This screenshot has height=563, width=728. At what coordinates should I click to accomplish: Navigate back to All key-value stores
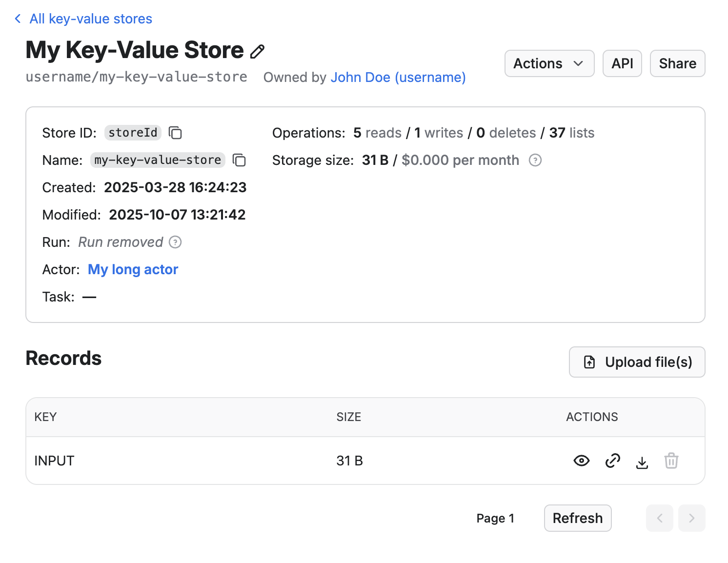click(x=90, y=19)
